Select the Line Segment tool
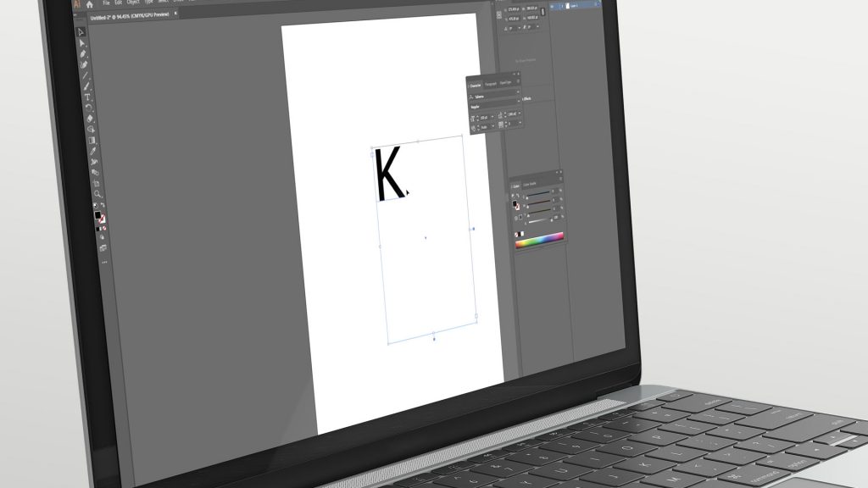Screen dimensions: 868x488 (86, 75)
